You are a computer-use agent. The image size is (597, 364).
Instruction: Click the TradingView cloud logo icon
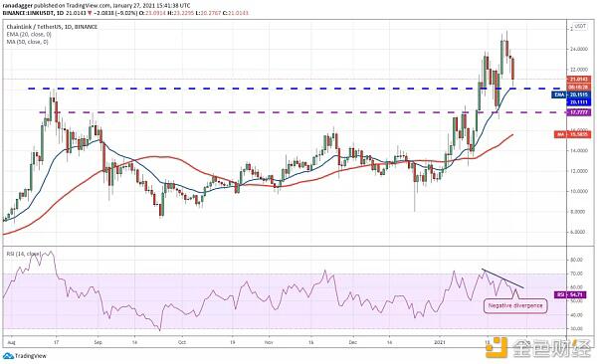[7, 356]
